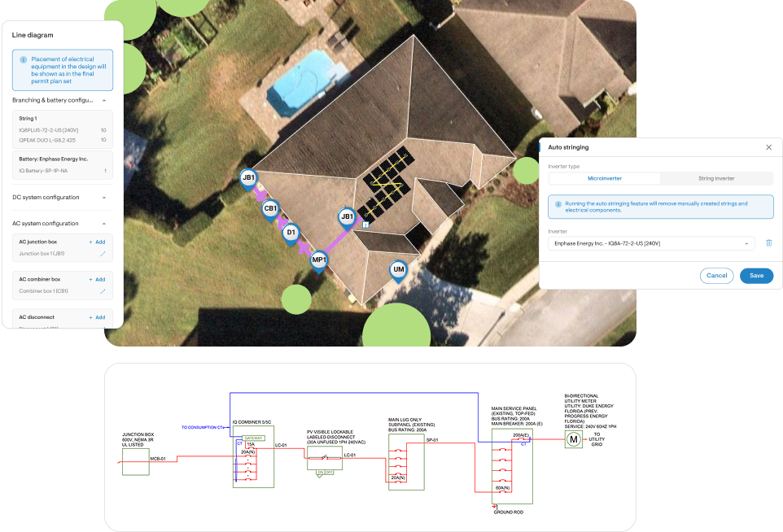Screen dimensions: 783x532
Task: Add a new AC junction box
Action: tap(97, 242)
